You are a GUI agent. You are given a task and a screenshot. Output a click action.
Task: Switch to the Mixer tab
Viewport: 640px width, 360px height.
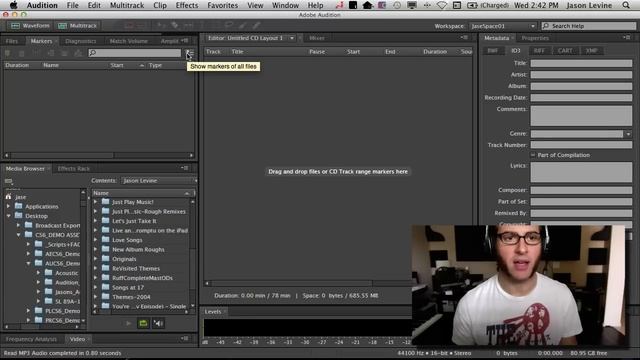(316, 38)
